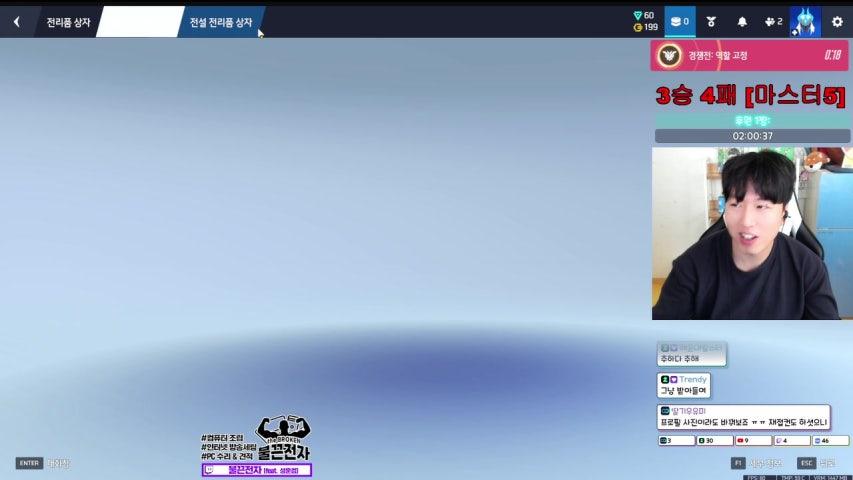Click the chat message 추하다 추해
This screenshot has height=480, width=853.
[x=679, y=359]
